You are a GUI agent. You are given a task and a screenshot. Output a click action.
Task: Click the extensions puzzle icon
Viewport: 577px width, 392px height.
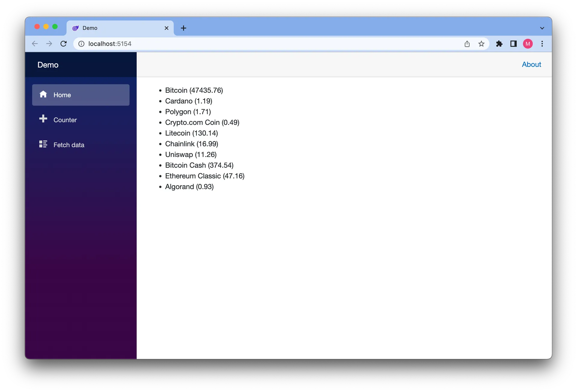pyautogui.click(x=499, y=44)
